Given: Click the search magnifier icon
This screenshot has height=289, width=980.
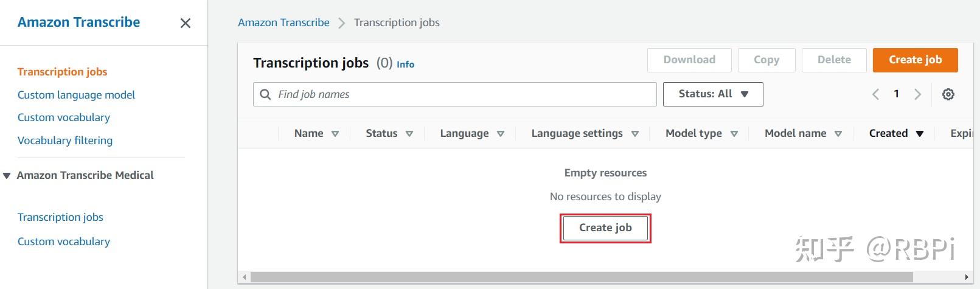Looking at the screenshot, I should [x=265, y=94].
